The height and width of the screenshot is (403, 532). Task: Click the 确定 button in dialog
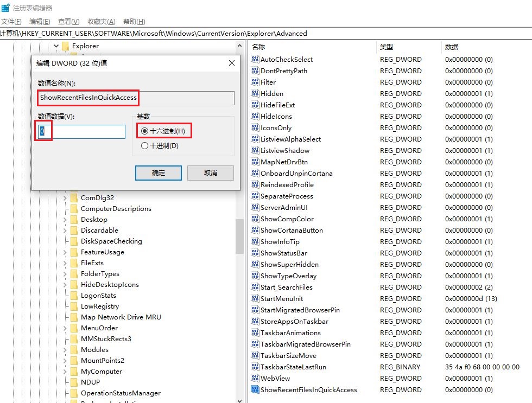coord(159,173)
